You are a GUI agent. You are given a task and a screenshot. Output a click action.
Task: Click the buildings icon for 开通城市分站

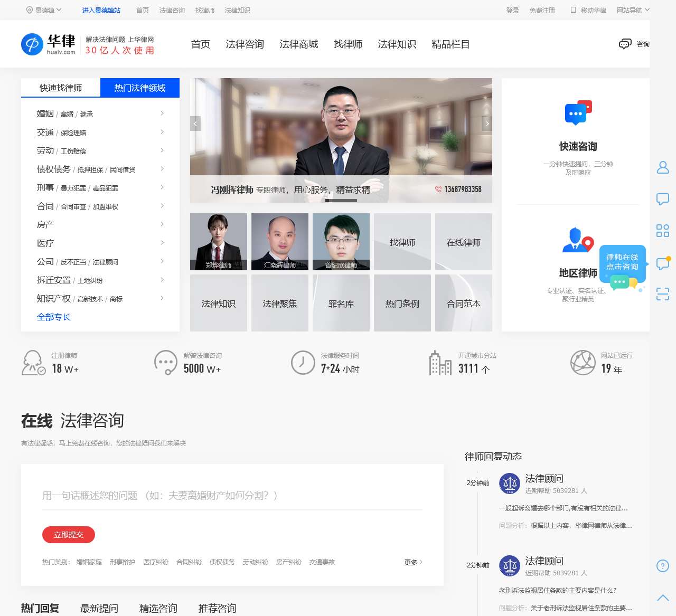point(440,363)
